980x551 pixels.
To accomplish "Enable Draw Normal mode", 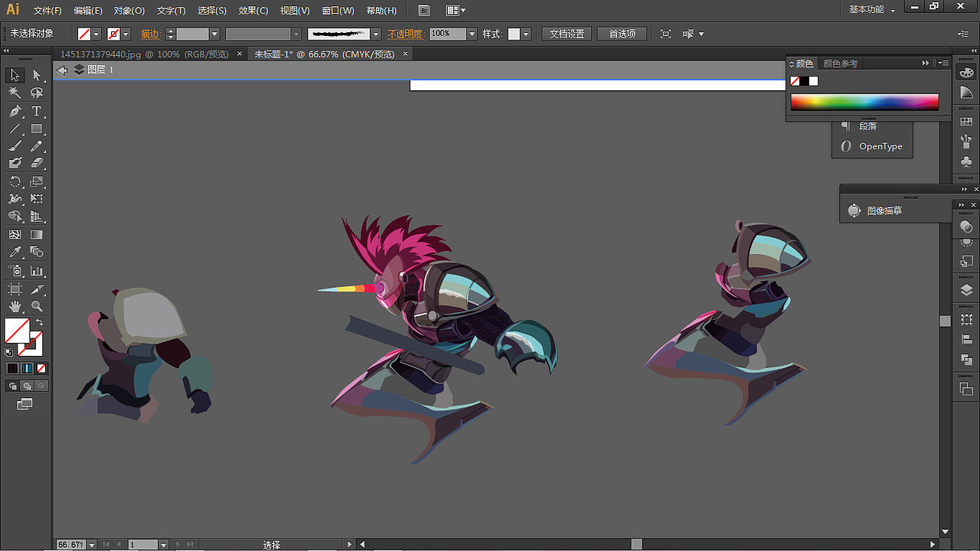I will [12, 386].
